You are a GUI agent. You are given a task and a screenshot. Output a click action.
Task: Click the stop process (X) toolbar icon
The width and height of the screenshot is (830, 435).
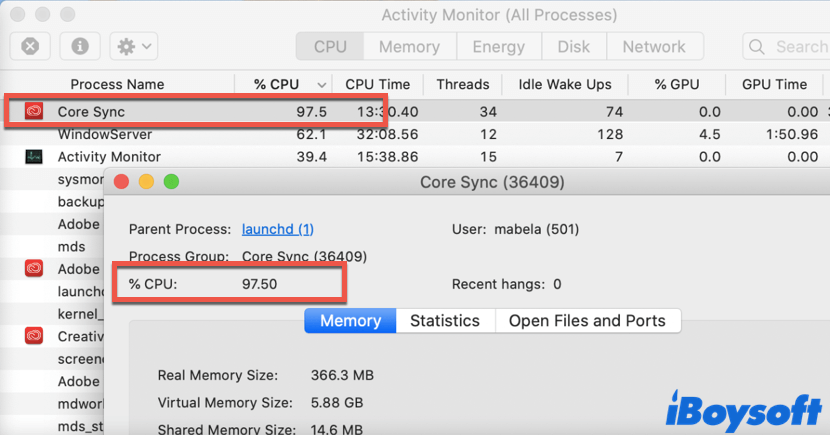31,46
